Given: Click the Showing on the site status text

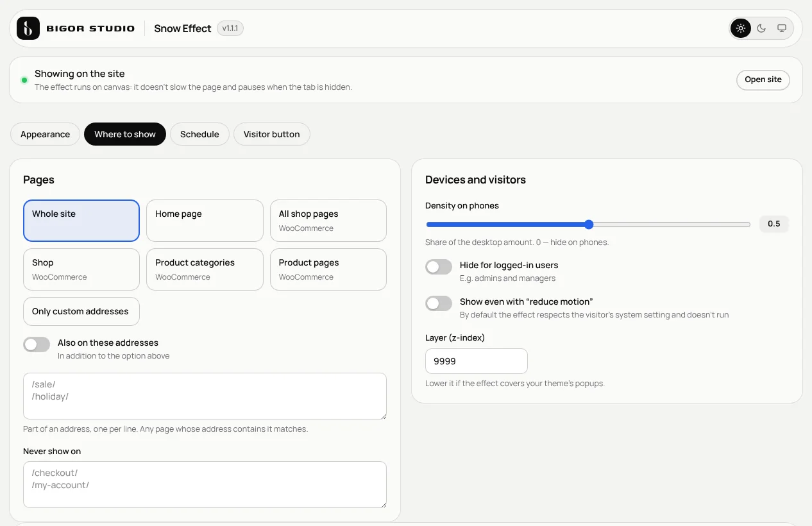Looking at the screenshot, I should tap(80, 74).
